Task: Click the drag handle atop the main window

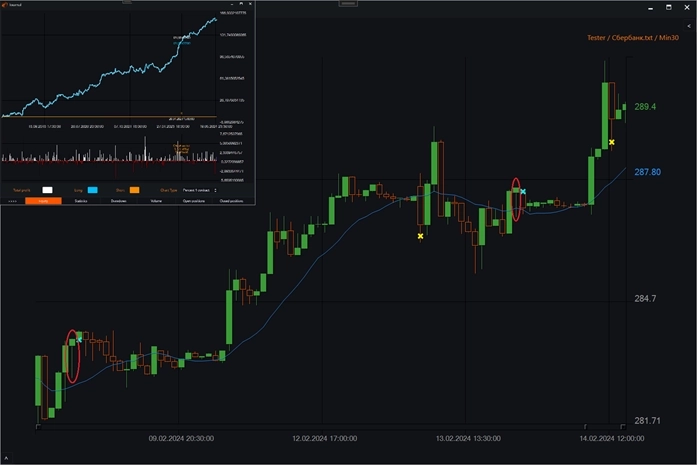Action: tap(348, 3)
